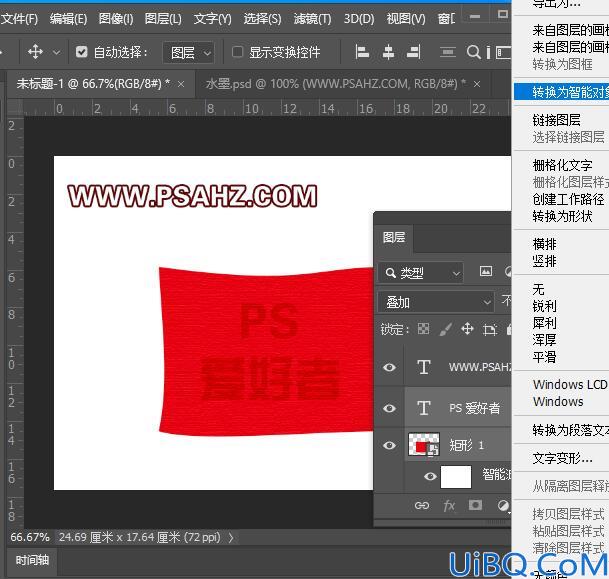Choose Windows LCD anti-alias option
Viewport: 609px width, 579px height.
click(x=570, y=384)
